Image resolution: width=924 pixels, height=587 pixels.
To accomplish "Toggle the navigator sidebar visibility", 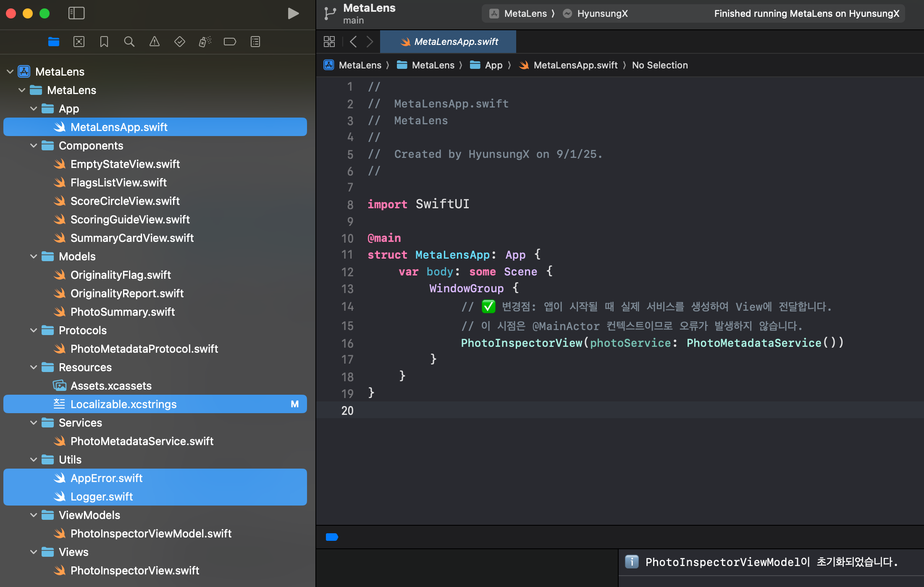I will 76,13.
